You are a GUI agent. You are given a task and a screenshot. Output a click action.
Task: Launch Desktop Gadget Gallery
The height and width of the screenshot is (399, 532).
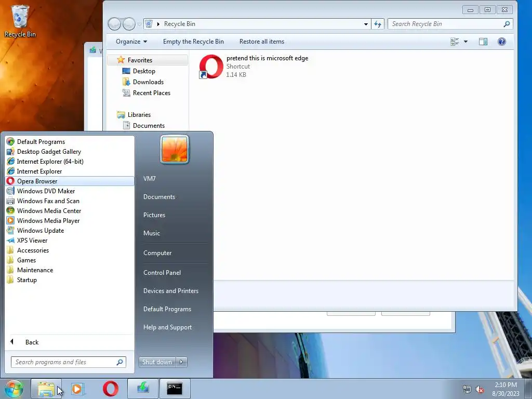(x=70, y=151)
